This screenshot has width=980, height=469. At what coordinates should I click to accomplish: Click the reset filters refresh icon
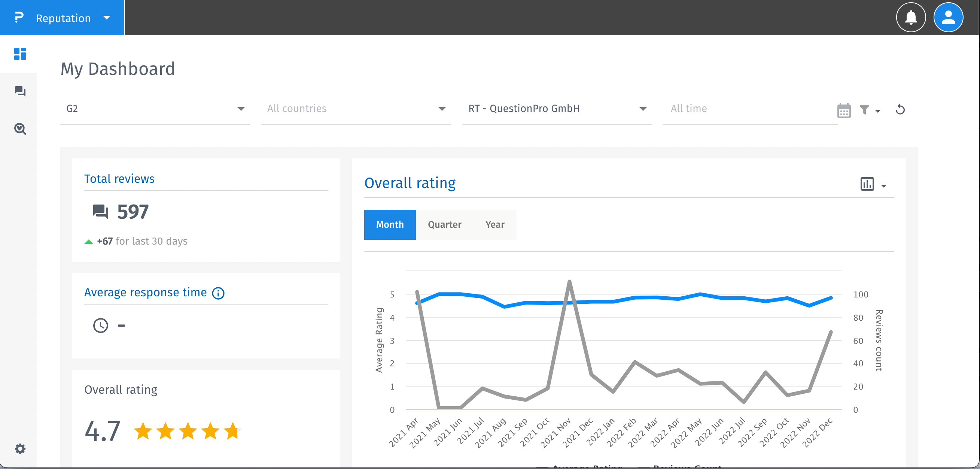pos(900,110)
